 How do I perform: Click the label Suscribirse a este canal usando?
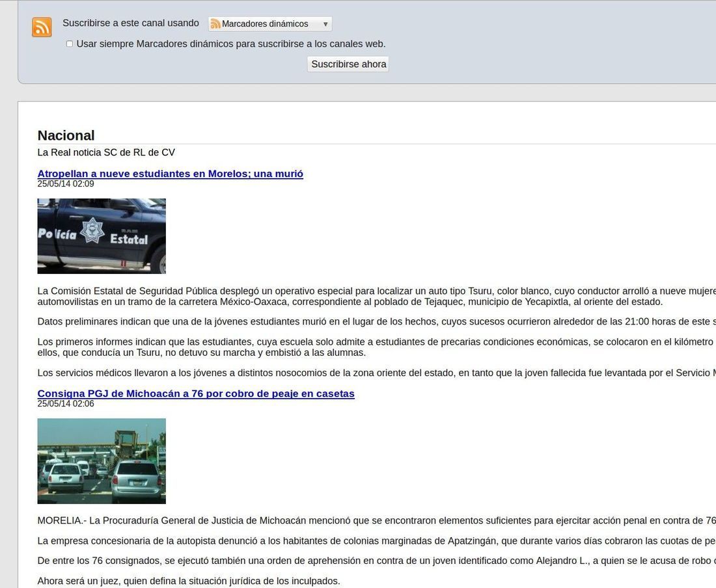(131, 23)
